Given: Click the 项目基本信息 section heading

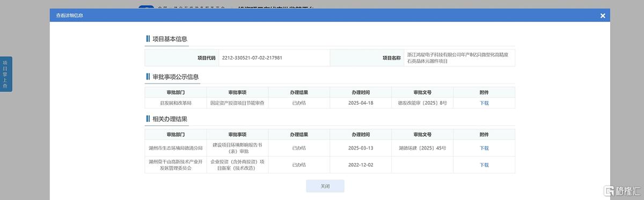Looking at the screenshot, I should pos(170,39).
